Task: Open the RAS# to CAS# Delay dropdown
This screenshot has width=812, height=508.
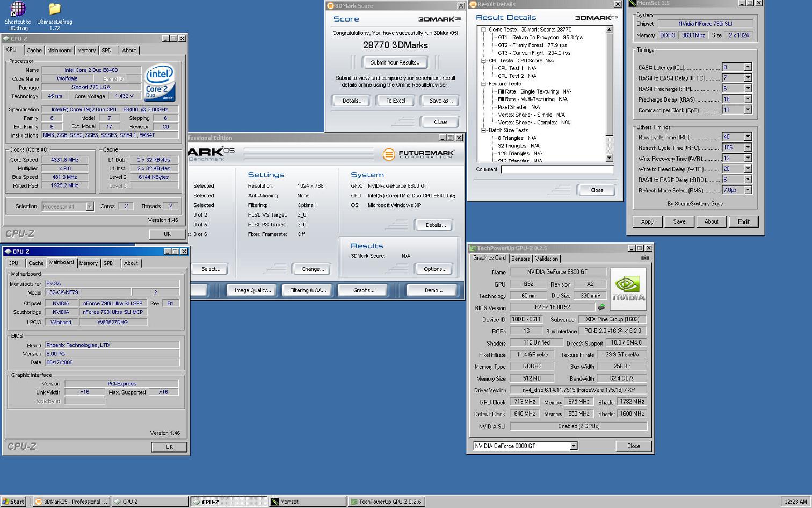Action: (748, 78)
